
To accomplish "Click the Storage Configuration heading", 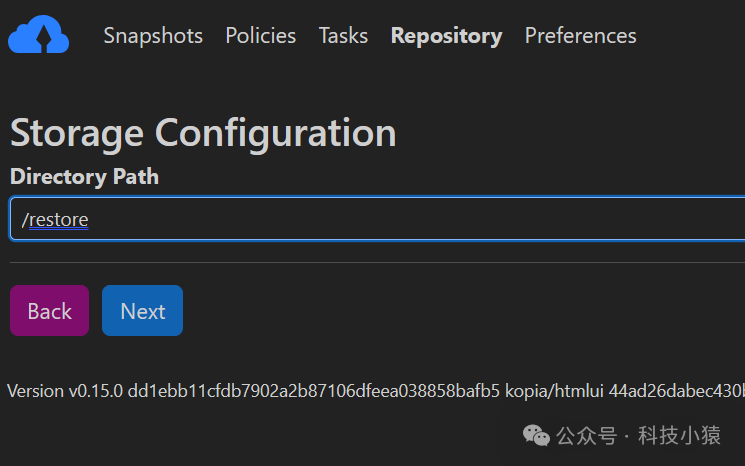I will [203, 133].
